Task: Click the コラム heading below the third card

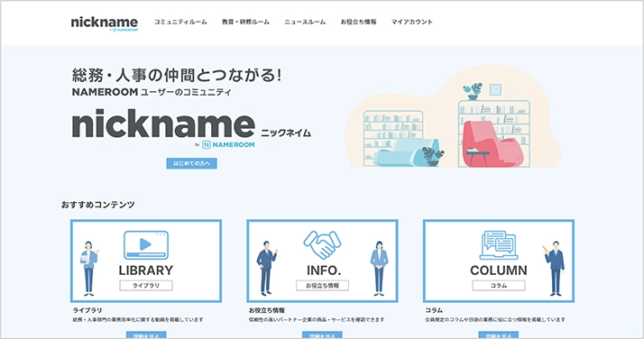Action: pyautogui.click(x=434, y=310)
